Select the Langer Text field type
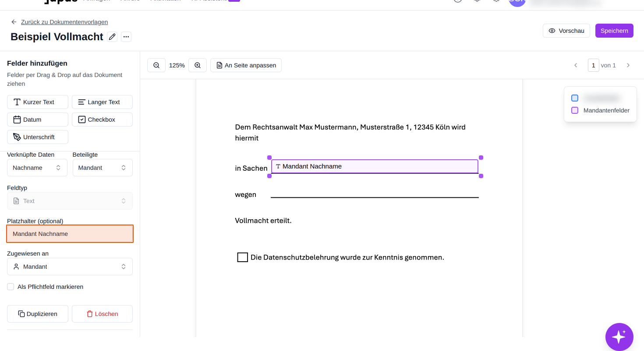 click(102, 102)
